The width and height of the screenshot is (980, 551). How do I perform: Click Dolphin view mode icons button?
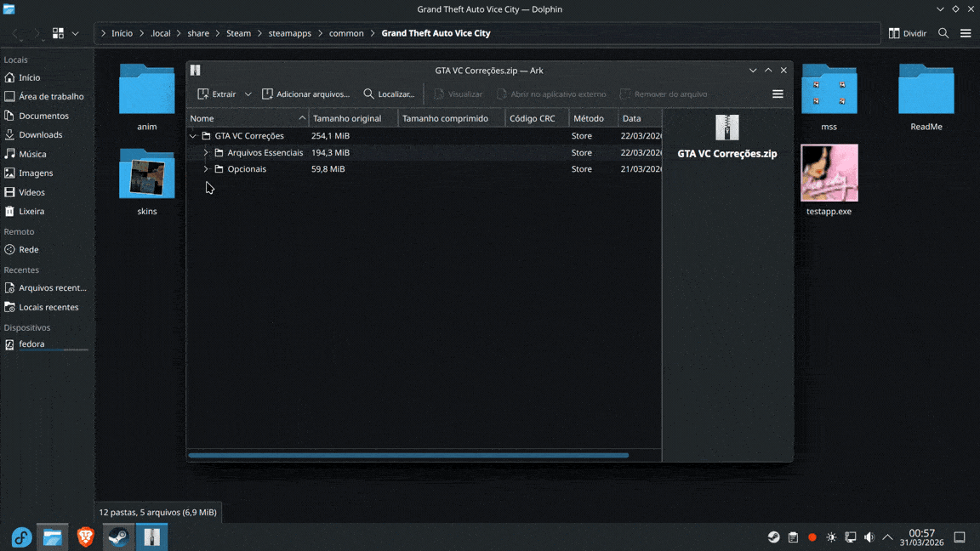[58, 33]
